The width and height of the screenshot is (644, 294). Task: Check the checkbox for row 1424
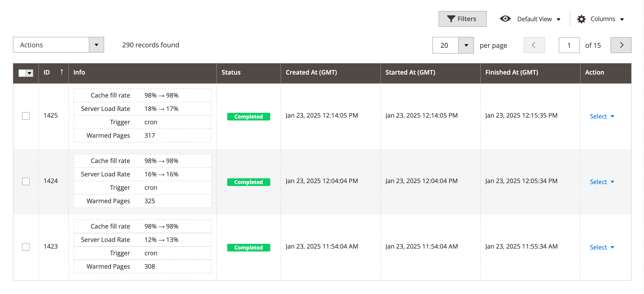[26, 181]
